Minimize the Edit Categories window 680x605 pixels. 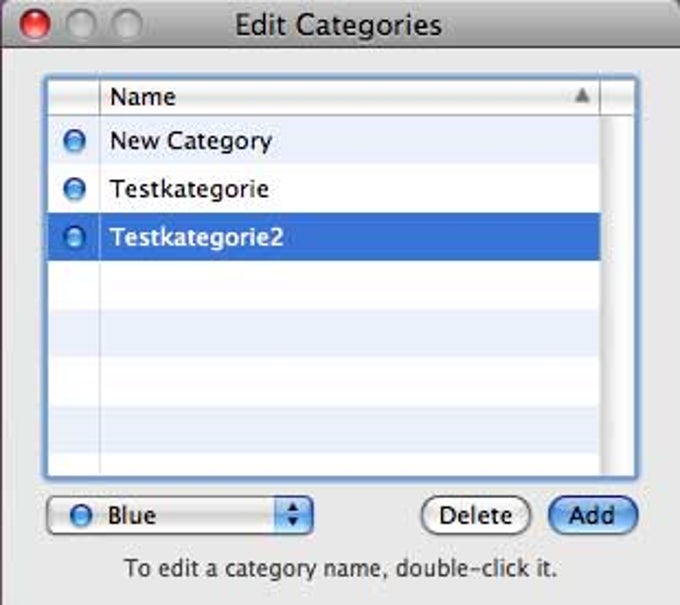81,24
